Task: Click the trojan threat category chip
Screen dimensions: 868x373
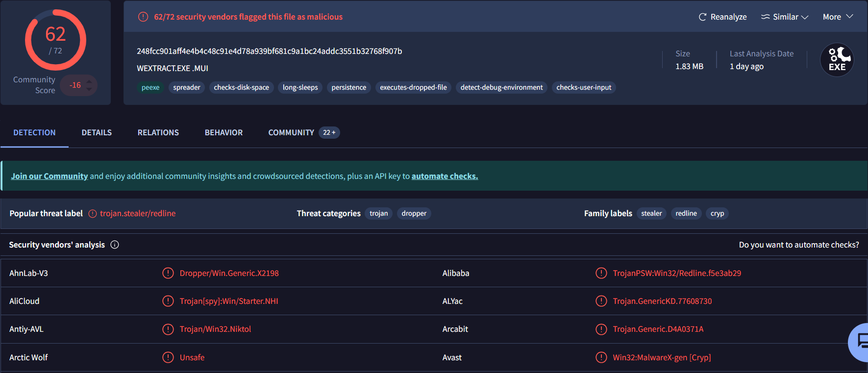Action: coord(379,213)
